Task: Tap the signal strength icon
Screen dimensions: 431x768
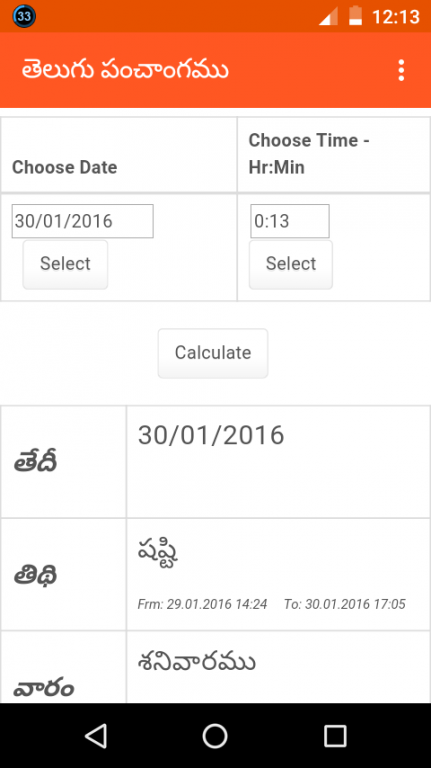Action: coord(328,16)
